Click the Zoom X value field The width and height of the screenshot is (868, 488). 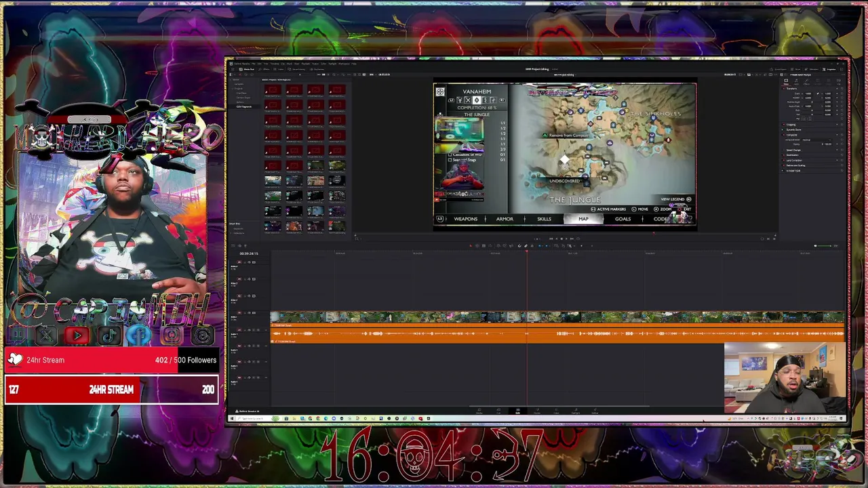coord(808,94)
